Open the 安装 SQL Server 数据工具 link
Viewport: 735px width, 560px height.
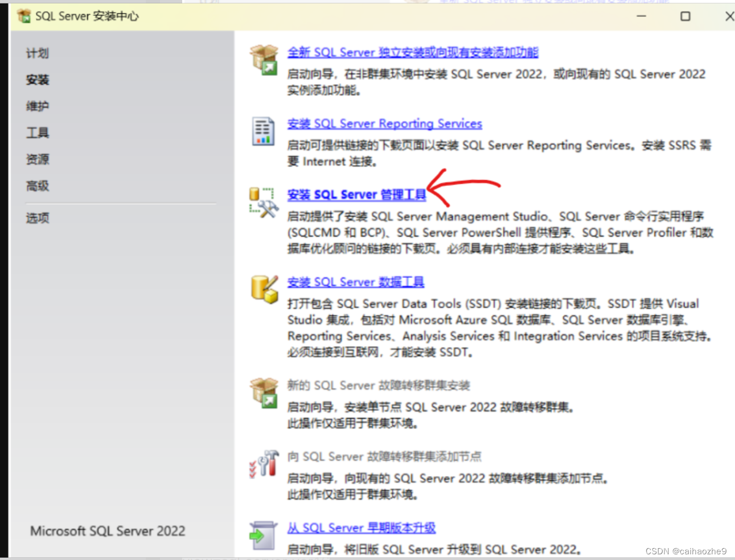355,282
